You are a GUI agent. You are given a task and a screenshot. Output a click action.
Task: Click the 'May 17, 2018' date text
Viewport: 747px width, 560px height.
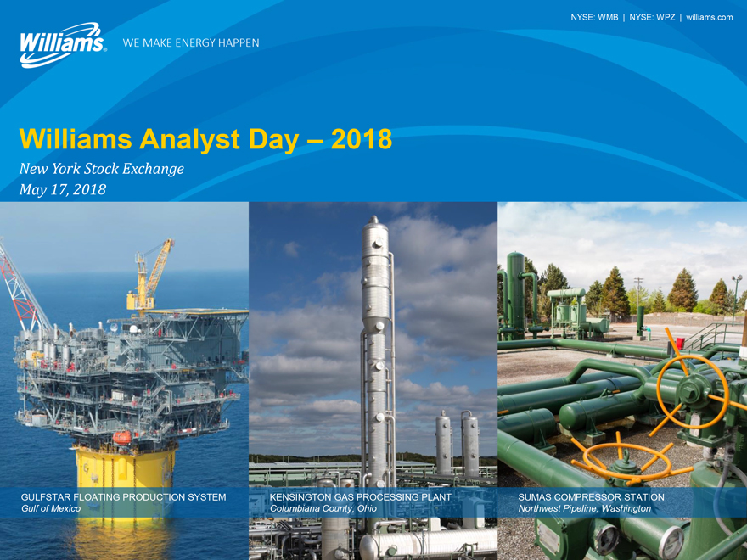(x=63, y=189)
